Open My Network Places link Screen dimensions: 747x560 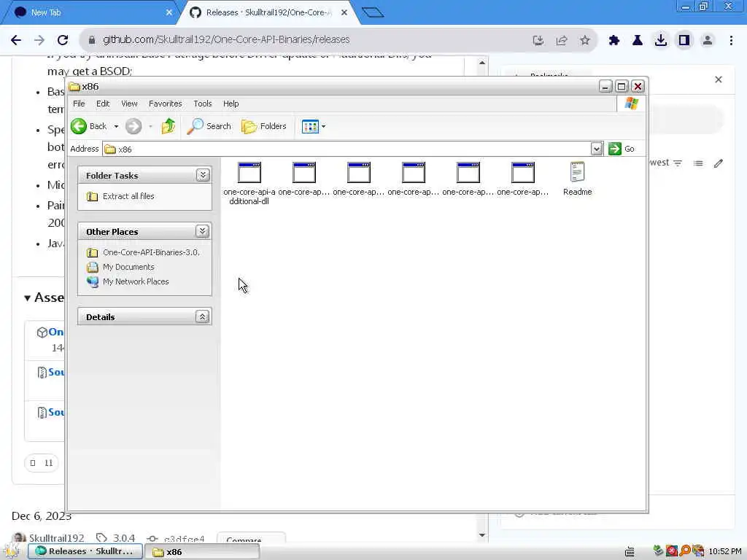coord(136,281)
